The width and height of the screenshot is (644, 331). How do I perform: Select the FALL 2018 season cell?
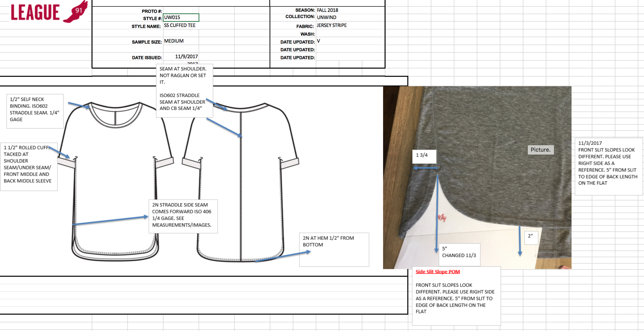tap(327, 10)
